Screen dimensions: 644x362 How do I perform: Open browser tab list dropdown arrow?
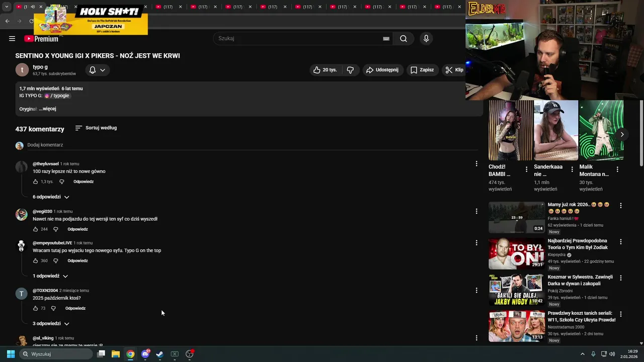tap(7, 7)
